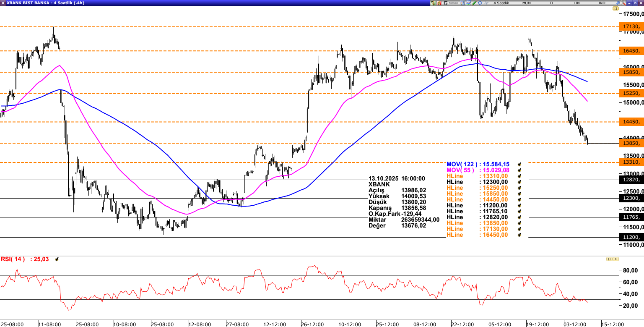Toggle the HLine 15850,00 checkmark

coord(519,194)
